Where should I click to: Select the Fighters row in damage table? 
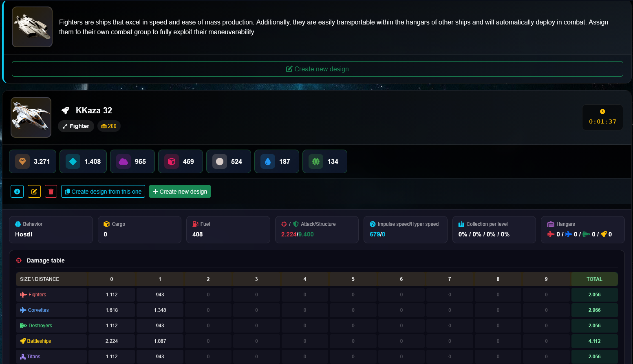[x=37, y=295]
